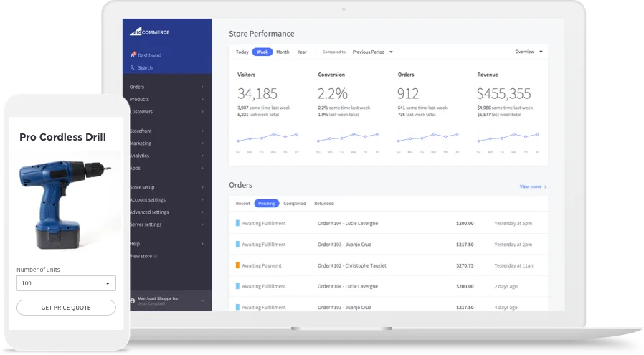Viewport: 644px width, 355px height.
Task: Expand the Marketing sidebar chevron
Action: pos(202,143)
